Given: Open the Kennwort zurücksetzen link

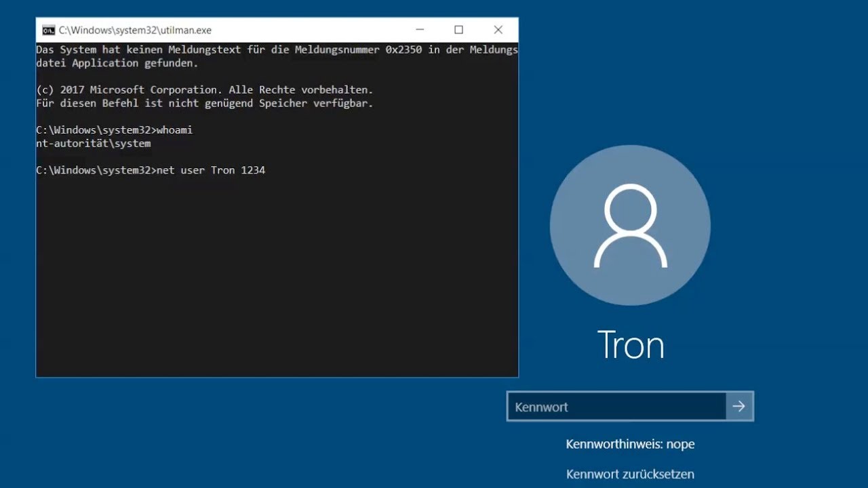Looking at the screenshot, I should 630,474.
